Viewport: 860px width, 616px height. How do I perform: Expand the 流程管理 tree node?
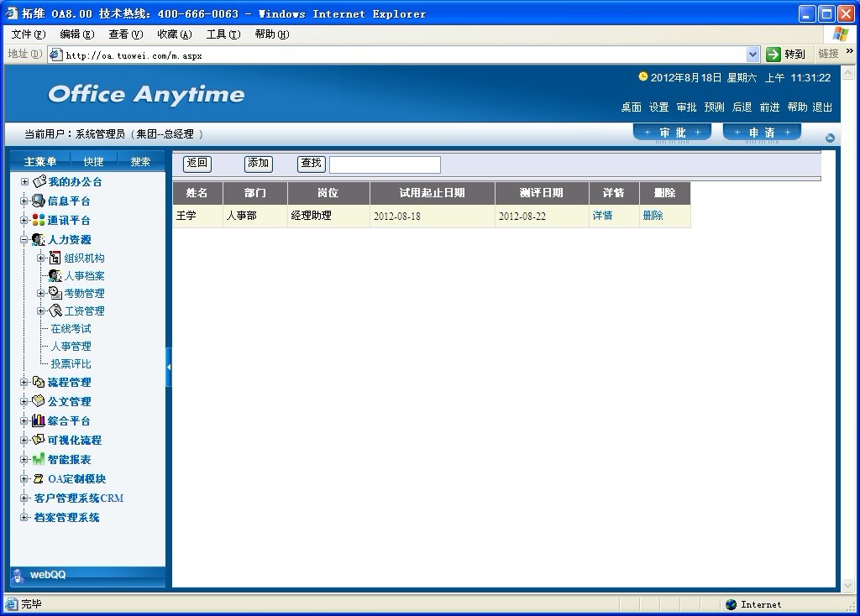[24, 382]
